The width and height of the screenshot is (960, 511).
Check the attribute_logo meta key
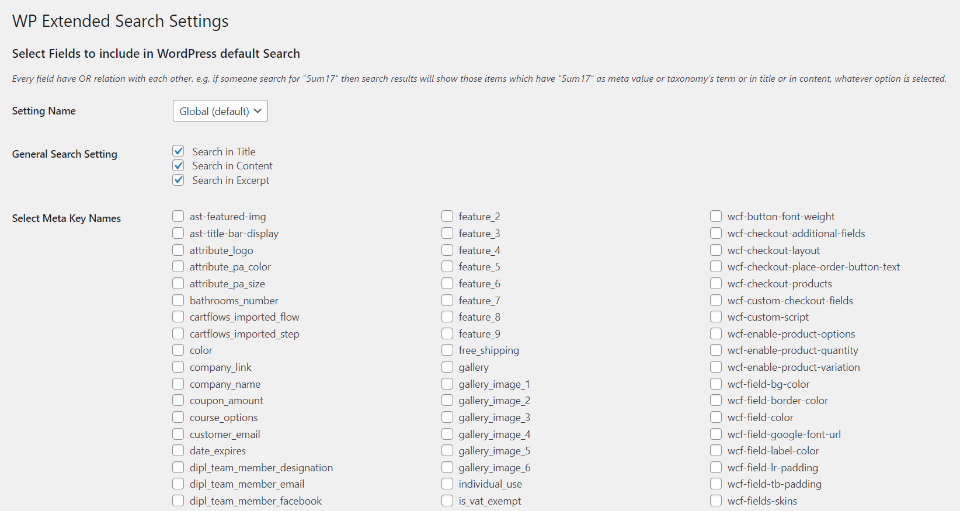[x=178, y=250]
